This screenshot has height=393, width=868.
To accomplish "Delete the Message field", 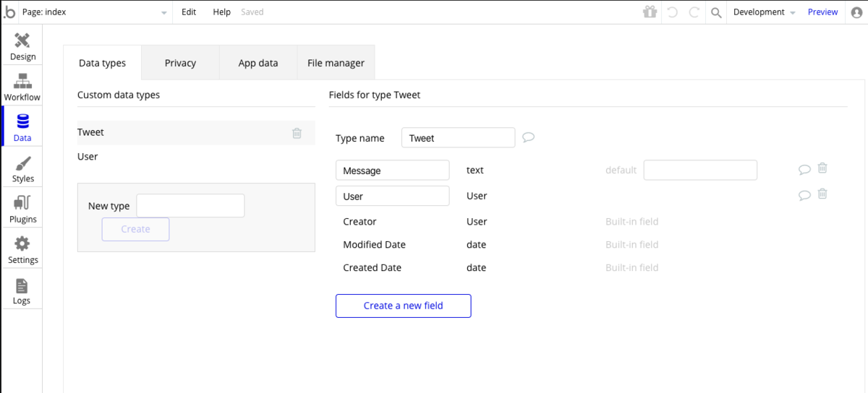I will [x=822, y=168].
